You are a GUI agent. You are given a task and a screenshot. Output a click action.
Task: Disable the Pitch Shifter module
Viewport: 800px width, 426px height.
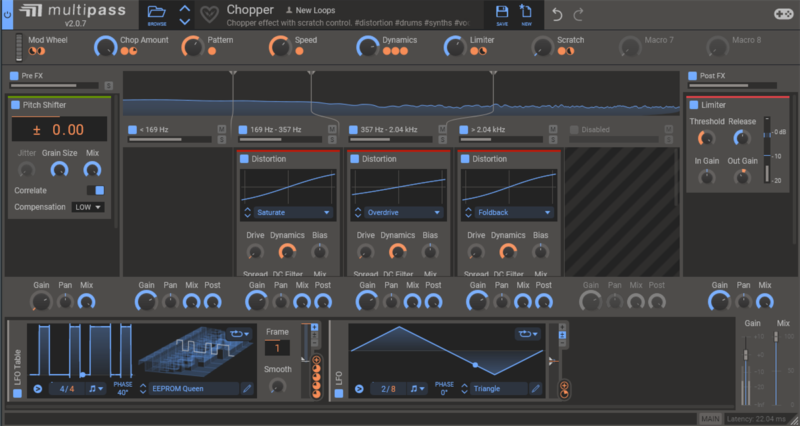pyautogui.click(x=16, y=105)
